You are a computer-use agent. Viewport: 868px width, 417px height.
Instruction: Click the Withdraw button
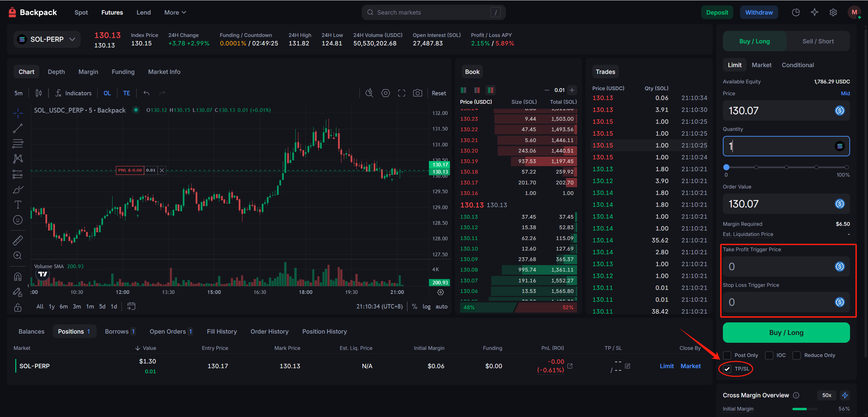tap(759, 13)
